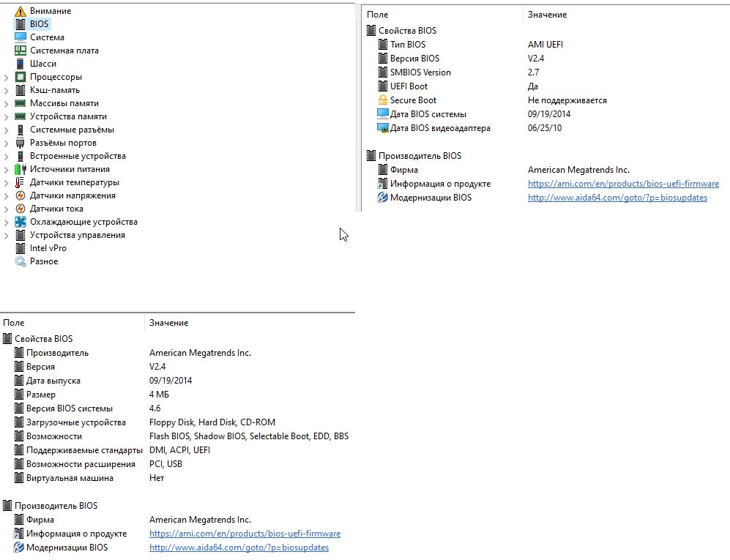Open aida64.com biosupdates link in bottom panel

(239, 548)
